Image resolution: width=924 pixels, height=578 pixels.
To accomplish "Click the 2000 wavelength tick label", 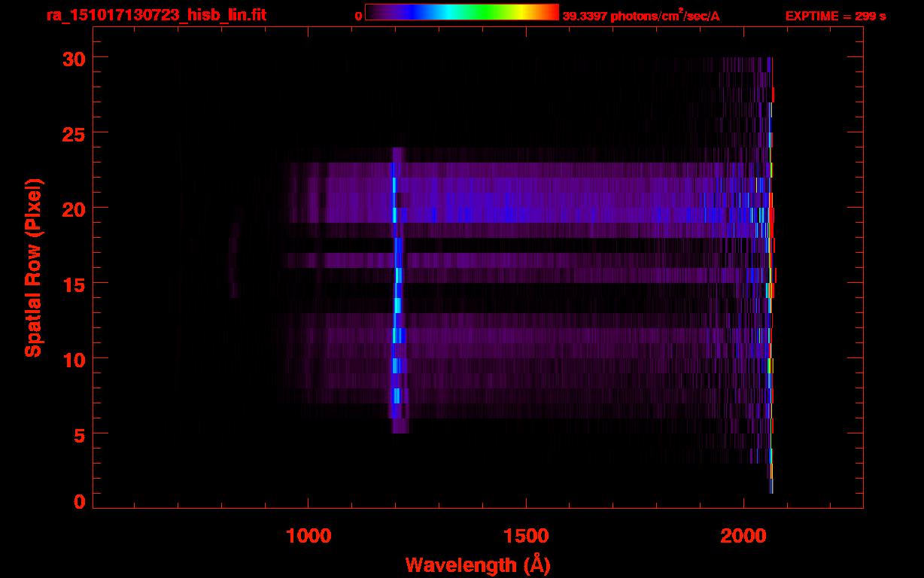I will [743, 535].
